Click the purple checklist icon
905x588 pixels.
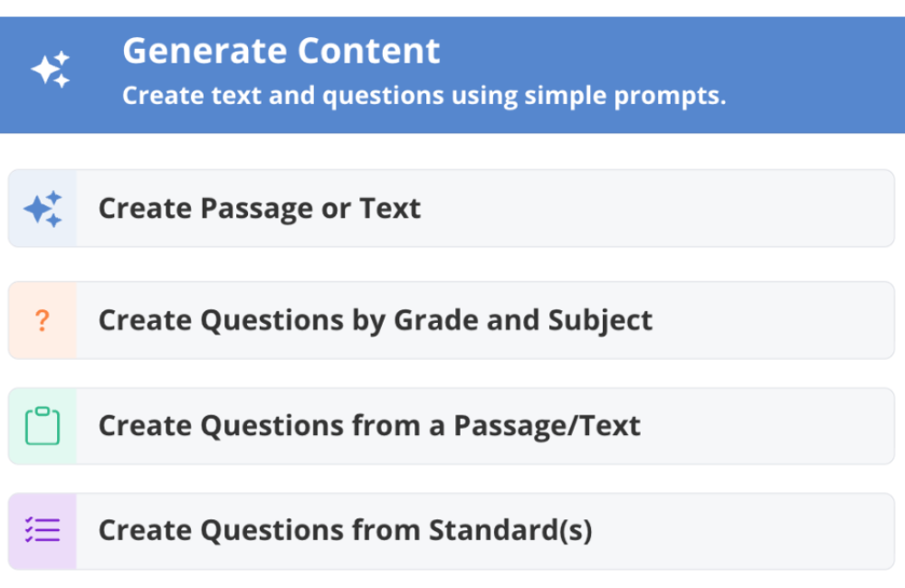coord(43,530)
